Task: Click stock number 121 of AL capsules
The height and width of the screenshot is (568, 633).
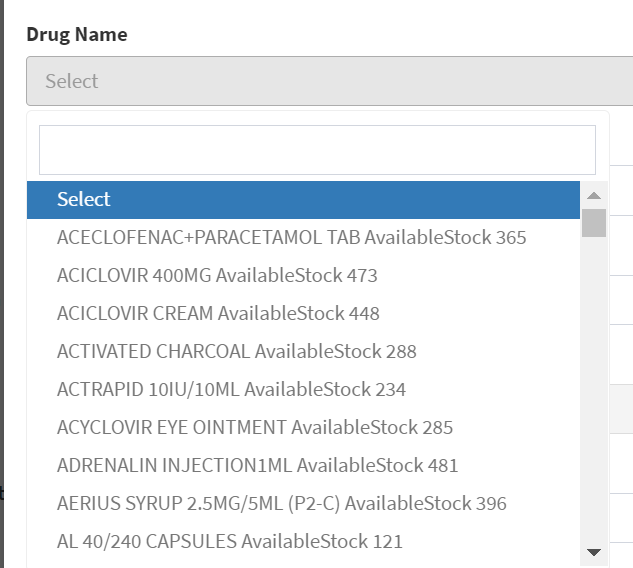Action: [x=388, y=541]
